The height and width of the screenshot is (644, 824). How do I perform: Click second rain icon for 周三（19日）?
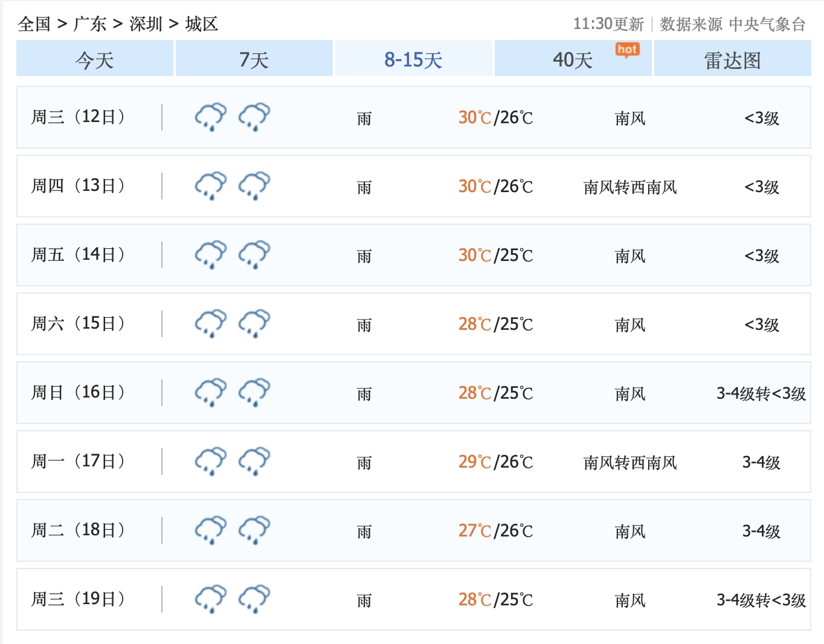click(254, 599)
